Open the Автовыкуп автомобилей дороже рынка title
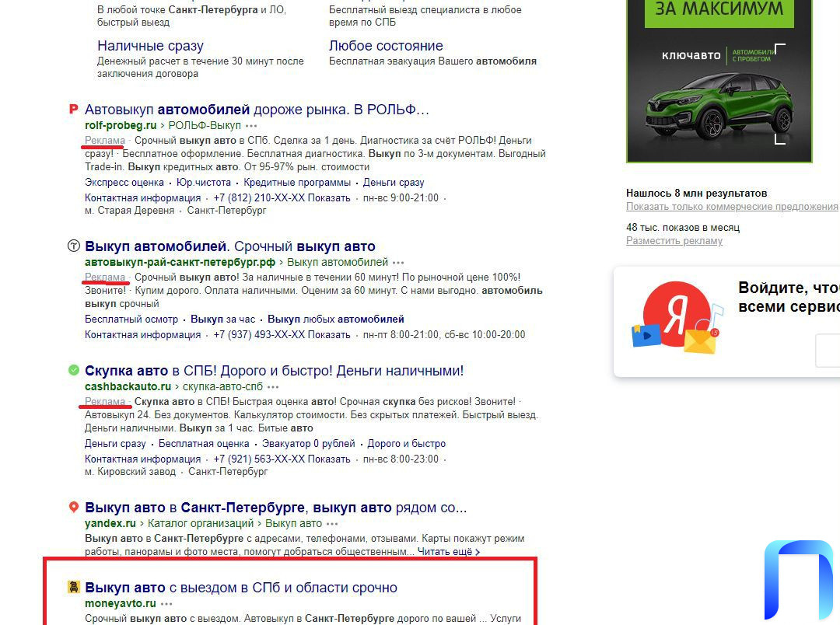 tap(257, 110)
